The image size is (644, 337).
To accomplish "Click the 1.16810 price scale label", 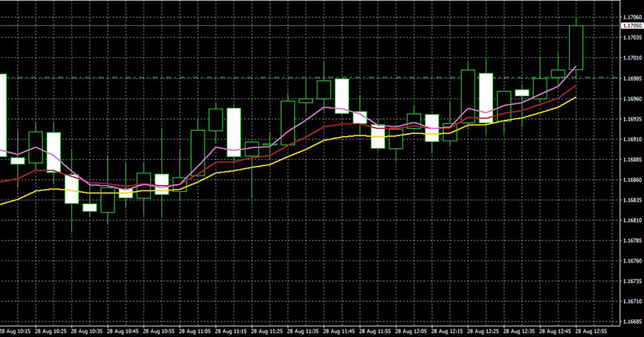I will click(x=631, y=220).
